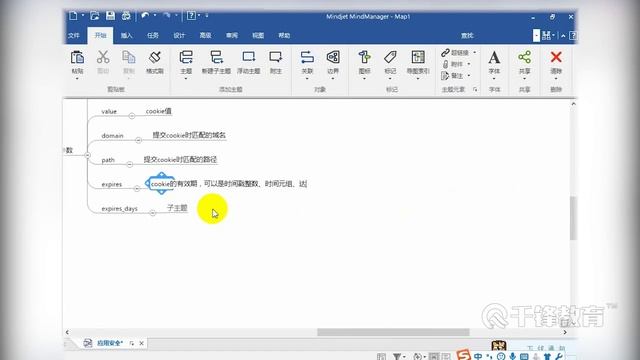Switch to the View (视图) ribbon tab

tap(258, 36)
